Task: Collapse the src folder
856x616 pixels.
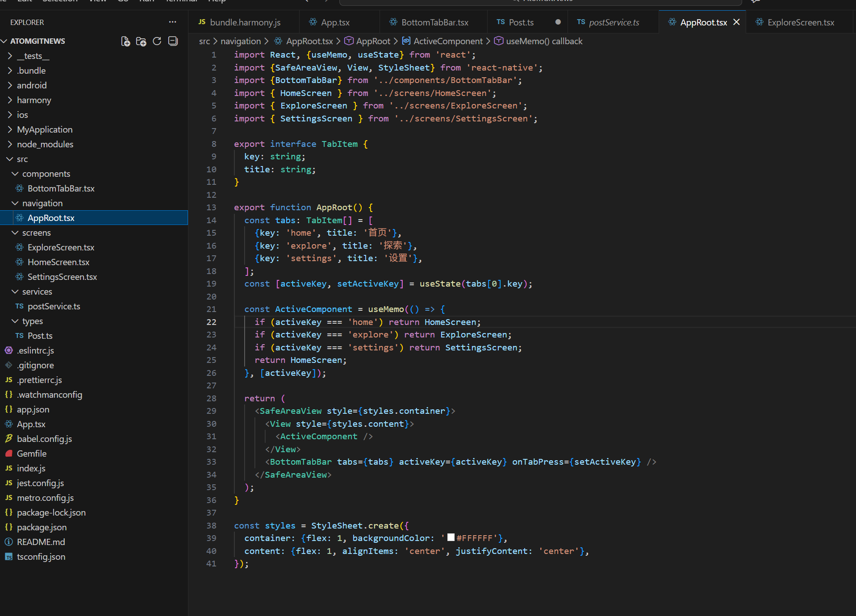Action: pyautogui.click(x=10, y=159)
